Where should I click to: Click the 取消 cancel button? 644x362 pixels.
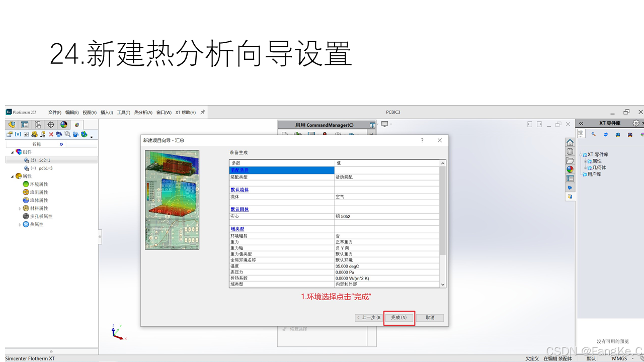(x=430, y=318)
